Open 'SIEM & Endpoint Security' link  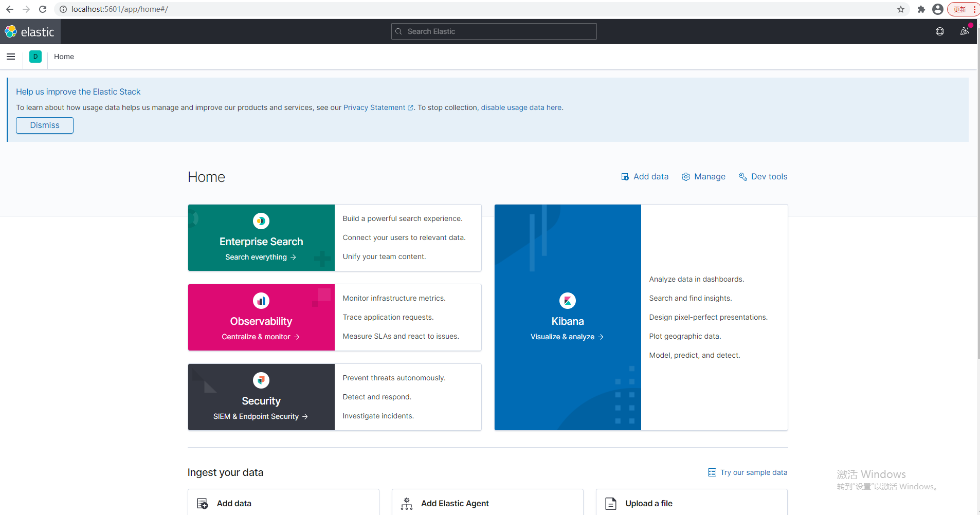[x=261, y=416]
